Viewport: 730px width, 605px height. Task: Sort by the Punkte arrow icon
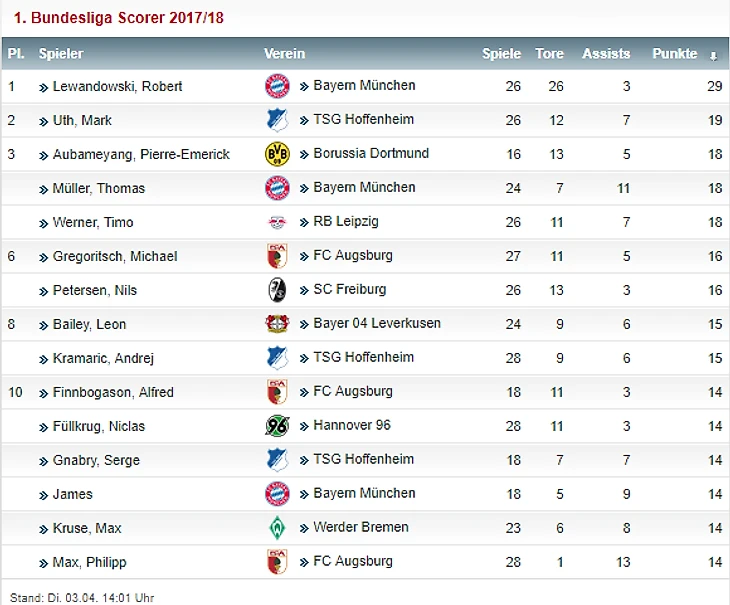(713, 56)
